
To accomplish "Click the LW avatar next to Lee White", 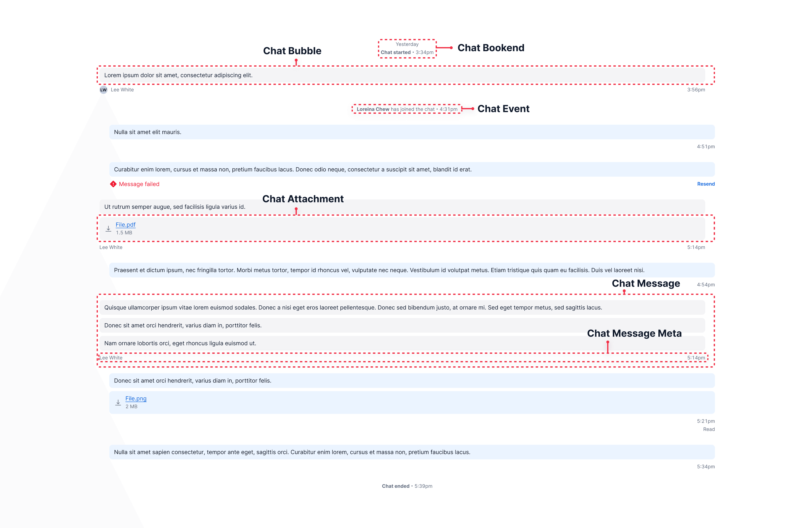I will (103, 90).
